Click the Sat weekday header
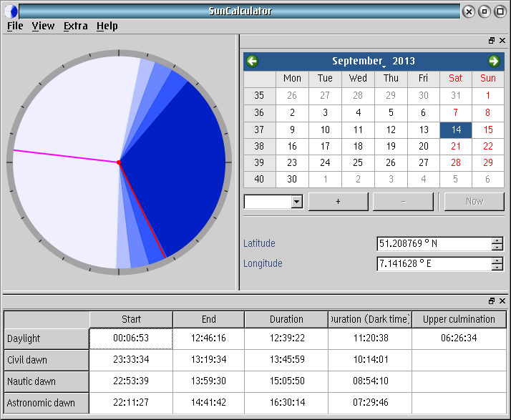 click(x=456, y=79)
